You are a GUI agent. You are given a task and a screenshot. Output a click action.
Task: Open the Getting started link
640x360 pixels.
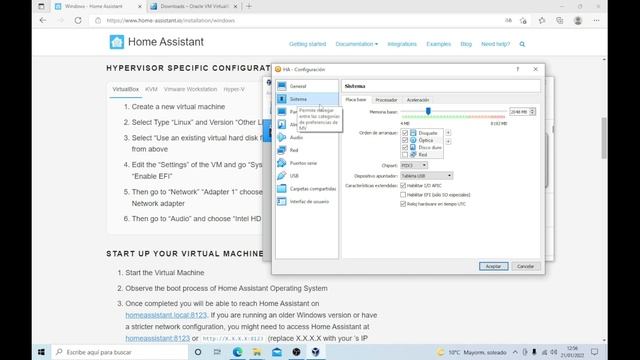tap(307, 44)
